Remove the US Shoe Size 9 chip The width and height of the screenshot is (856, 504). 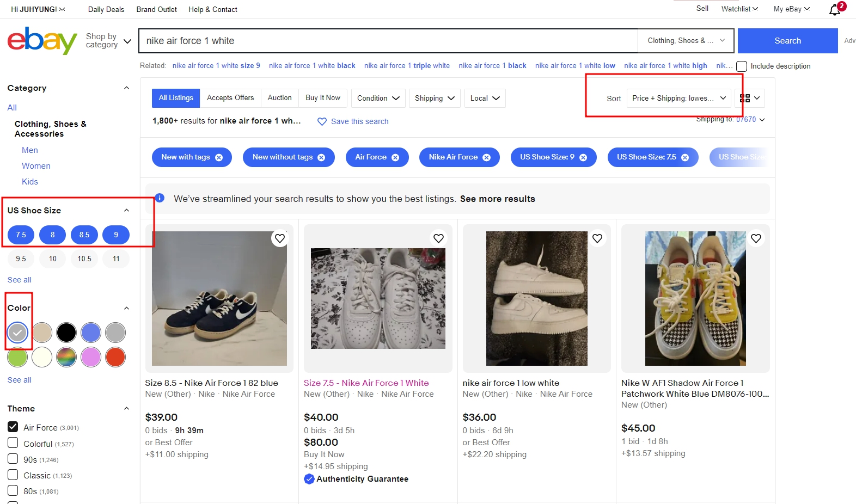point(583,157)
